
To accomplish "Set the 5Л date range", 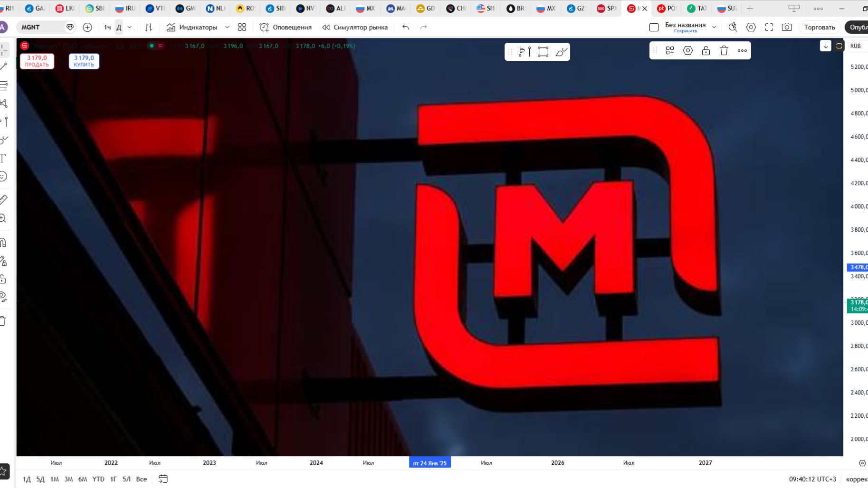I will point(126,479).
